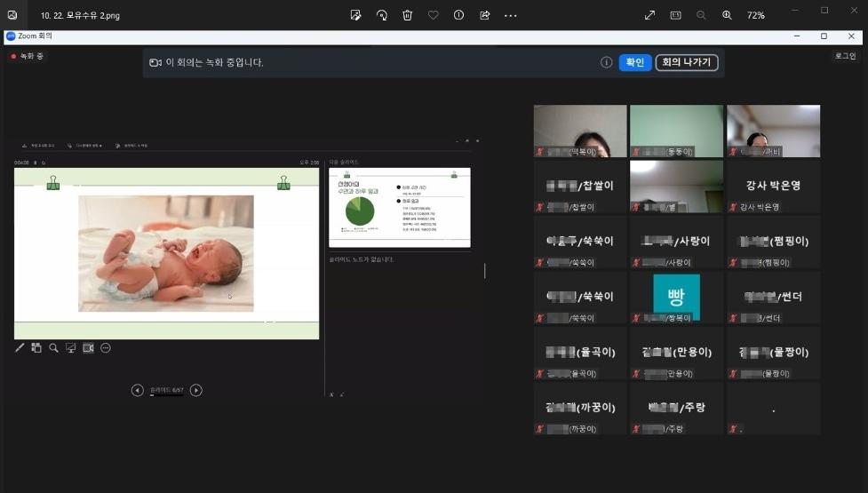868x493 pixels.
Task: Open the Photos app home icon
Action: [12, 15]
